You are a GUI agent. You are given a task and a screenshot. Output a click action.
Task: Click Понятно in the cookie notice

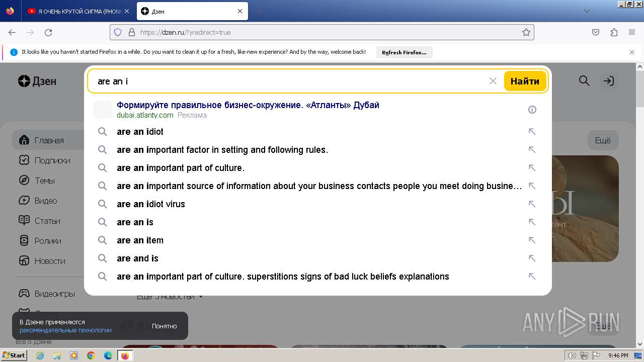pyautogui.click(x=165, y=326)
